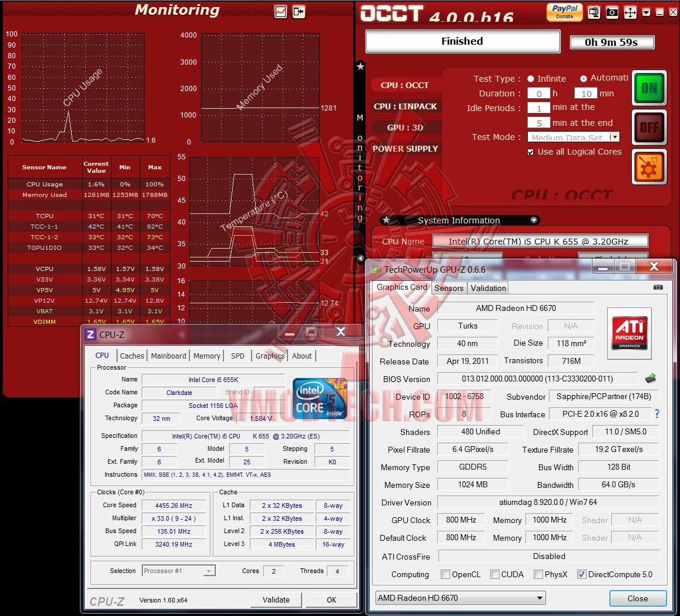Image resolution: width=680 pixels, height=616 pixels.
Task: Click the Validate button in CPU-Z
Action: pos(276,600)
